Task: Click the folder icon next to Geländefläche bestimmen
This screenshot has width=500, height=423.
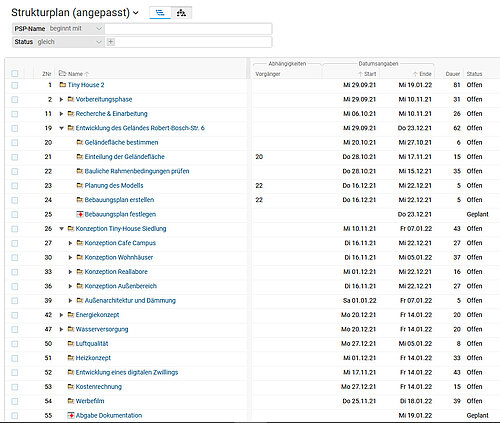Action: [80, 142]
